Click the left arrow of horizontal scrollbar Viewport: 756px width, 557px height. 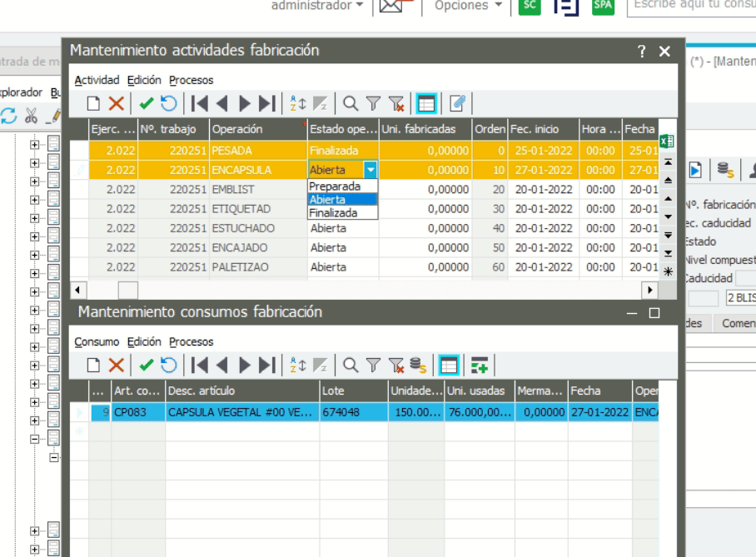[77, 291]
